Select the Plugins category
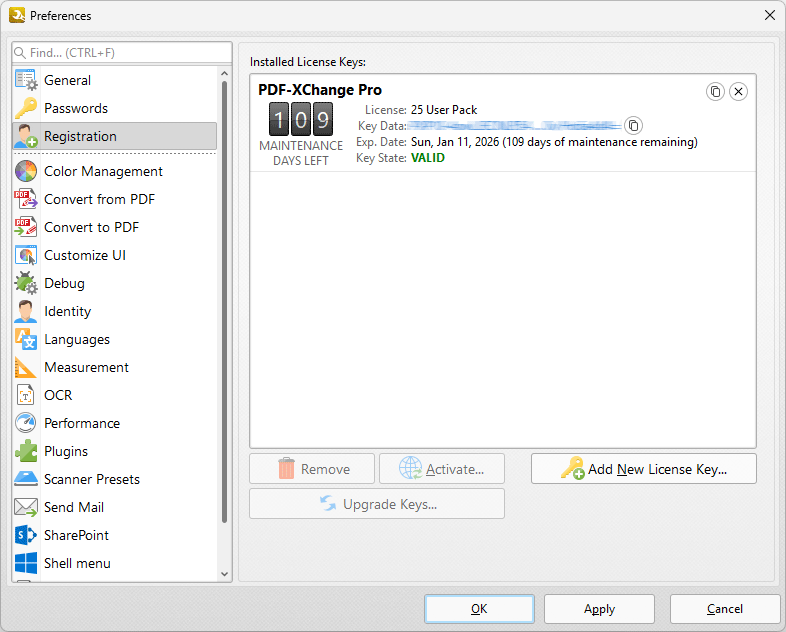Viewport: 786px width, 632px height. tap(115, 452)
